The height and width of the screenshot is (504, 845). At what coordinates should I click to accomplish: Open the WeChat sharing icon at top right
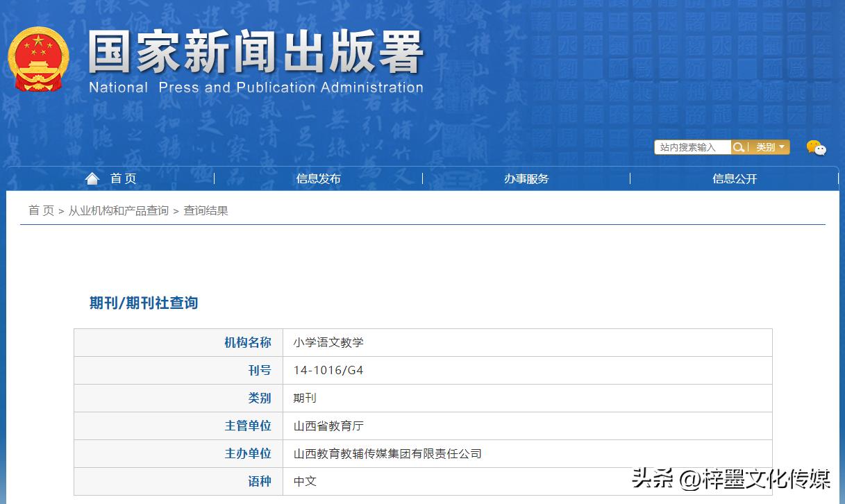(817, 147)
